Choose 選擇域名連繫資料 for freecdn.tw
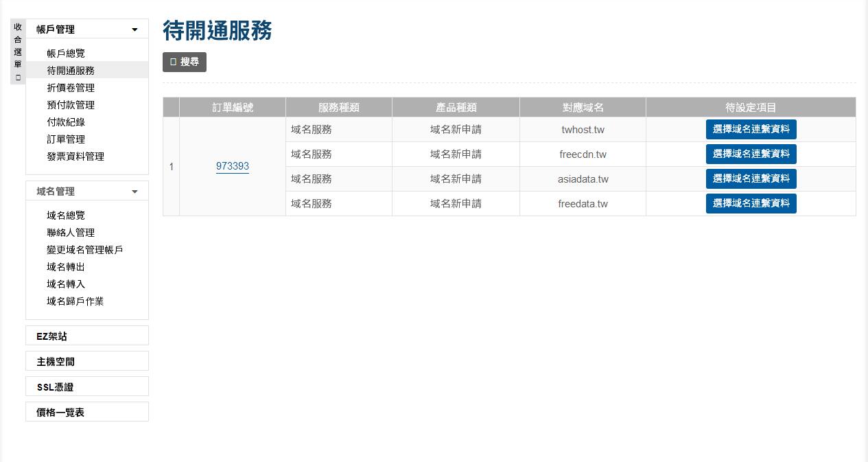868x462 pixels. click(751, 154)
